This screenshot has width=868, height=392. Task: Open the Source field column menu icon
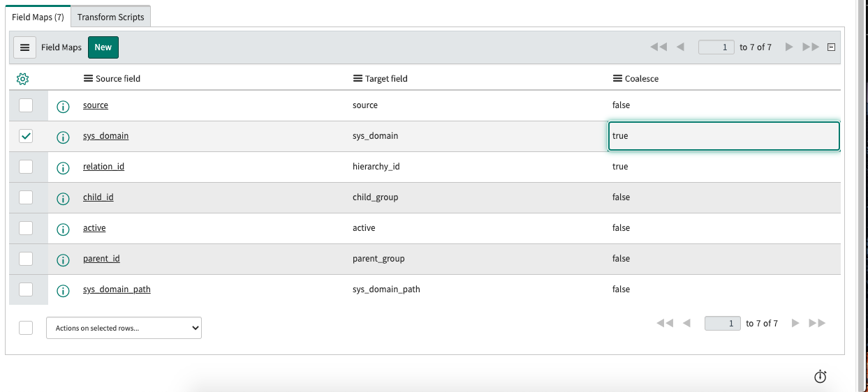[89, 79]
